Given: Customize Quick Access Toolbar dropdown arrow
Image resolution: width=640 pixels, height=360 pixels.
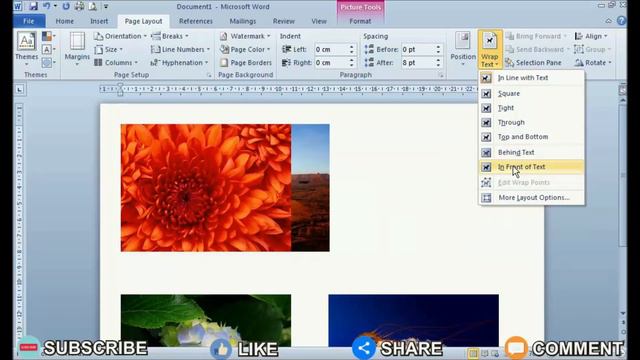Looking at the screenshot, I should [106, 7].
